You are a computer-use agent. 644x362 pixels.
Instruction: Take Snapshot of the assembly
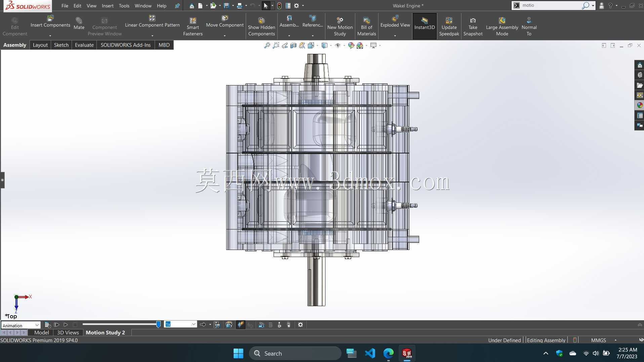click(x=473, y=27)
